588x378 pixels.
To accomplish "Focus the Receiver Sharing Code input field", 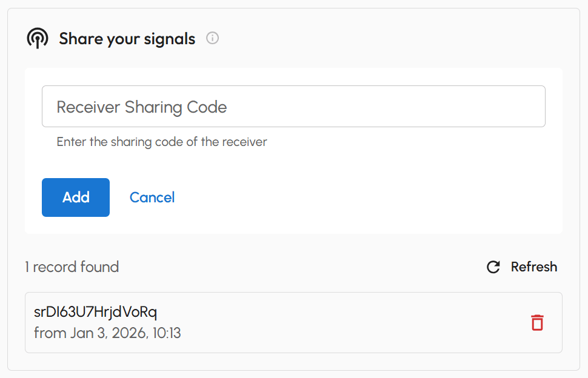I will pos(293,107).
